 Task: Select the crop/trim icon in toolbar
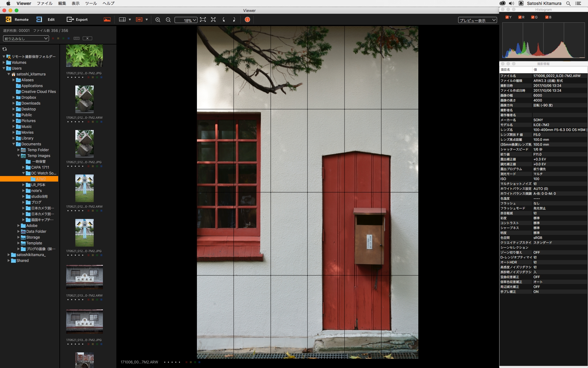[x=203, y=20]
